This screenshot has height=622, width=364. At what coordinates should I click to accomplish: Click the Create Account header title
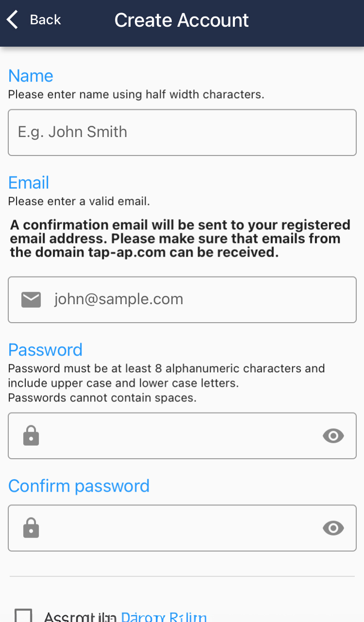tap(182, 20)
